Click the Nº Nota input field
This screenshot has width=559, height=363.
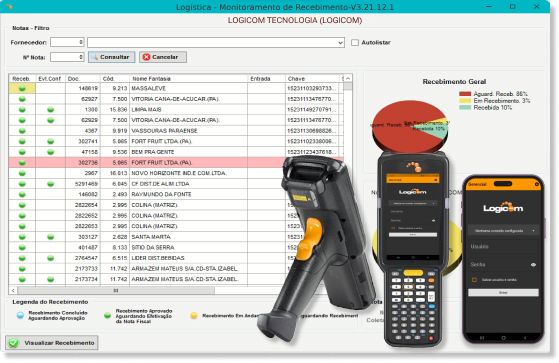[67, 57]
